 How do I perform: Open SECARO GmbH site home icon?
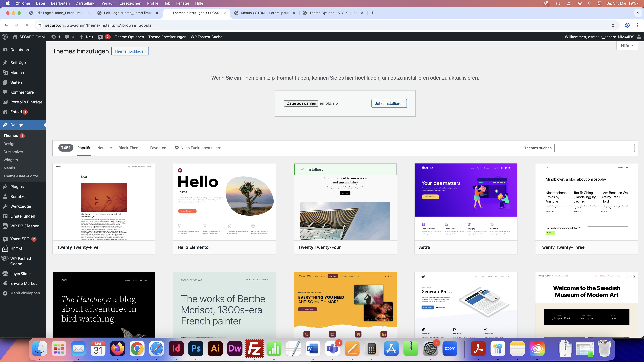point(15,37)
